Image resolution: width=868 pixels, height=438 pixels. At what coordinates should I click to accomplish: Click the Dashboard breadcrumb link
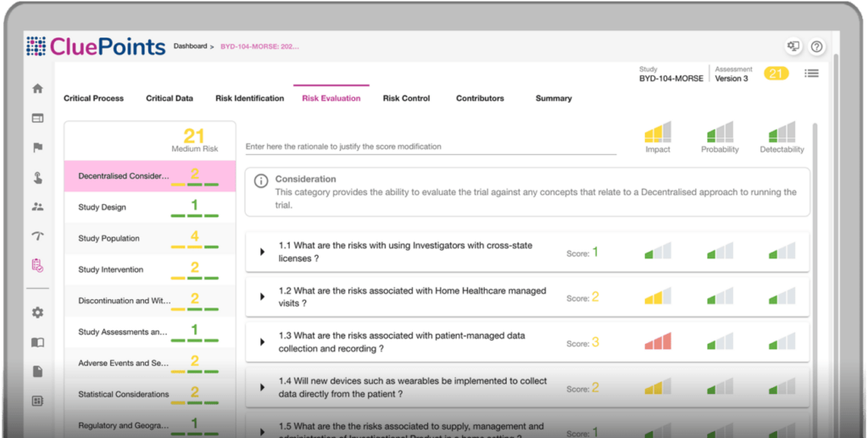[x=190, y=47]
